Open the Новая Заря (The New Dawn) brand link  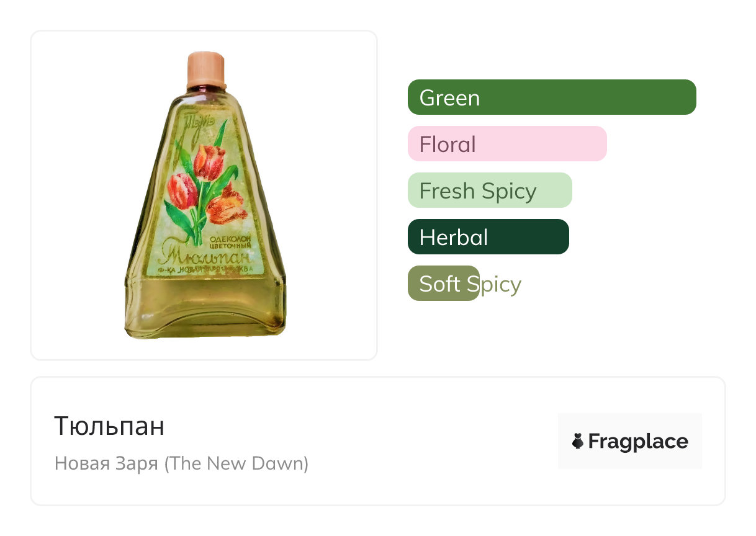181,463
